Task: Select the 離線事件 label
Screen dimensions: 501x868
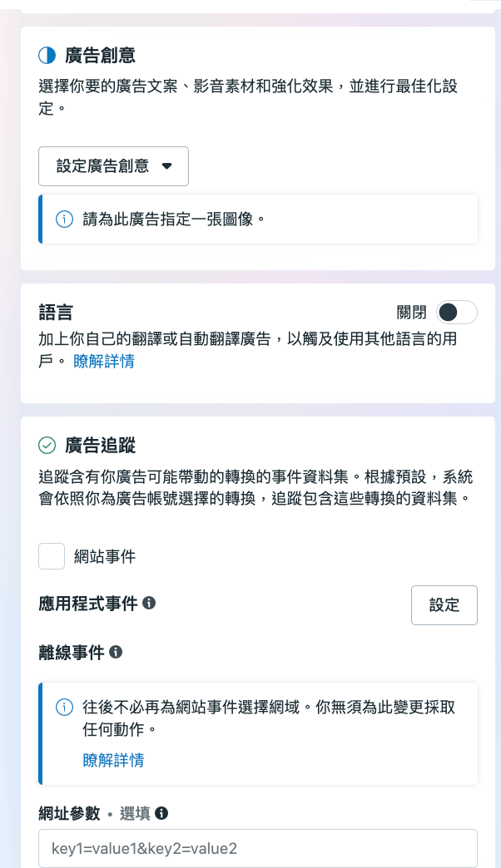Action: coord(72,653)
